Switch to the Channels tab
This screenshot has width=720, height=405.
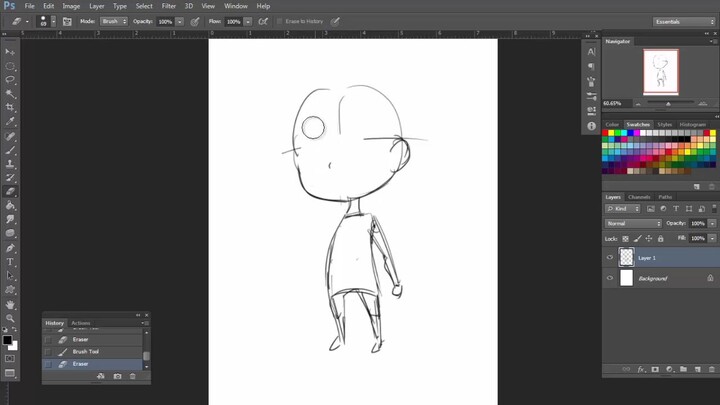[639, 197]
